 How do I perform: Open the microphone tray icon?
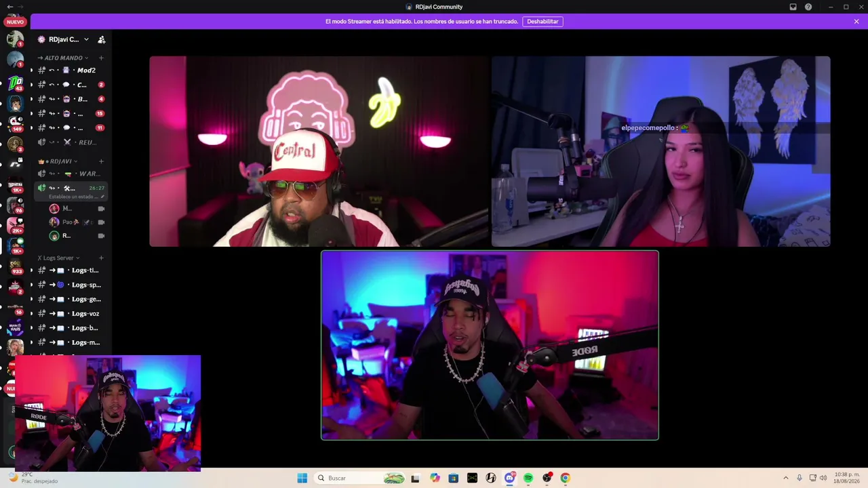[800, 478]
